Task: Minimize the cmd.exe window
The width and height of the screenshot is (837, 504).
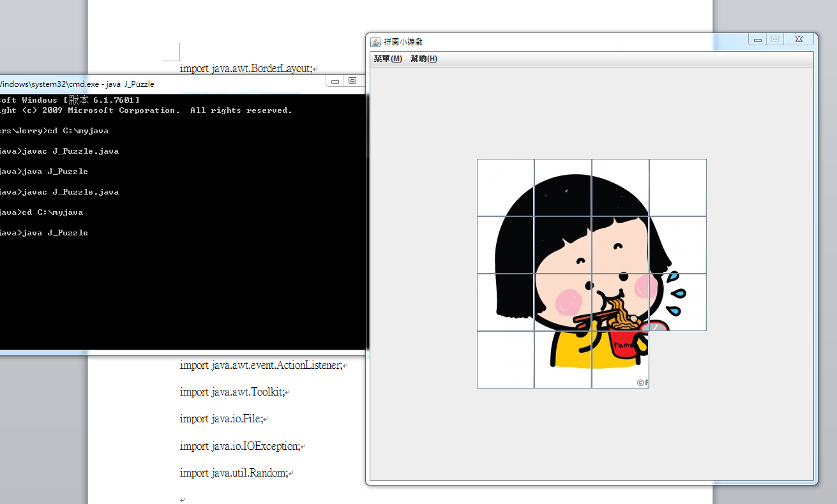Action: 335,80
